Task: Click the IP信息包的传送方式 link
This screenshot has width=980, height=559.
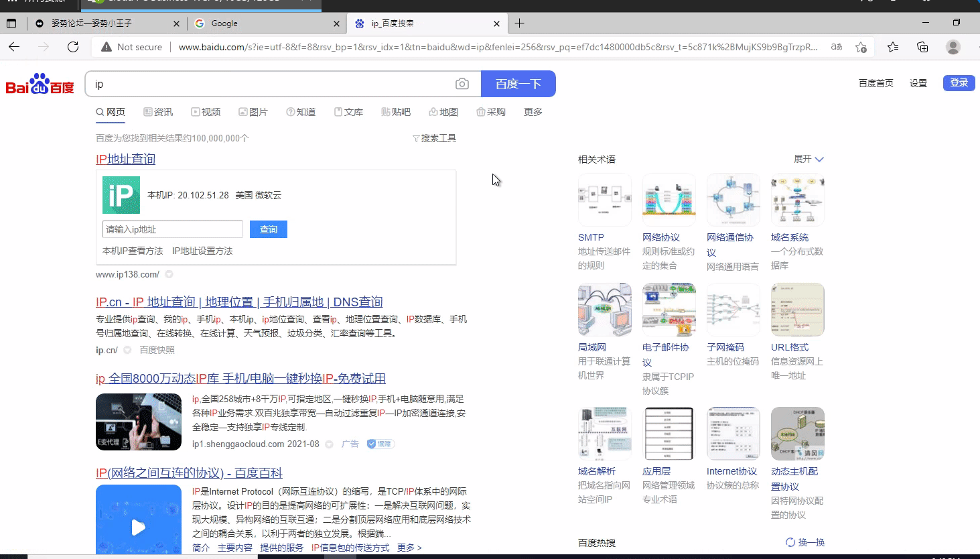Action: click(x=350, y=548)
